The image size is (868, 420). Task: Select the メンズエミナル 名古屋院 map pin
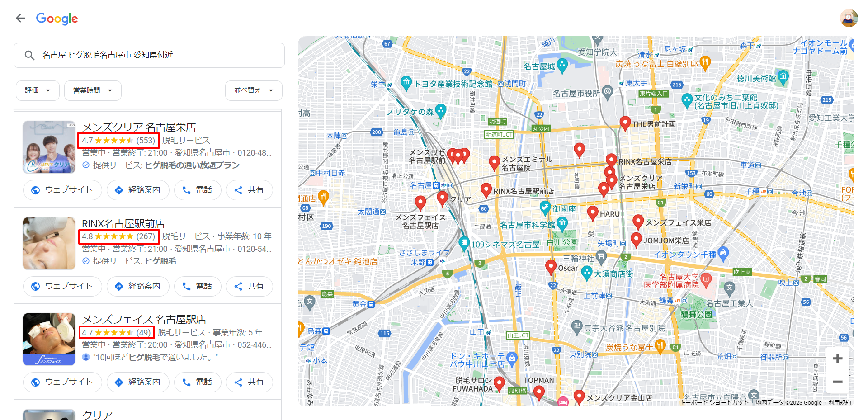(495, 163)
